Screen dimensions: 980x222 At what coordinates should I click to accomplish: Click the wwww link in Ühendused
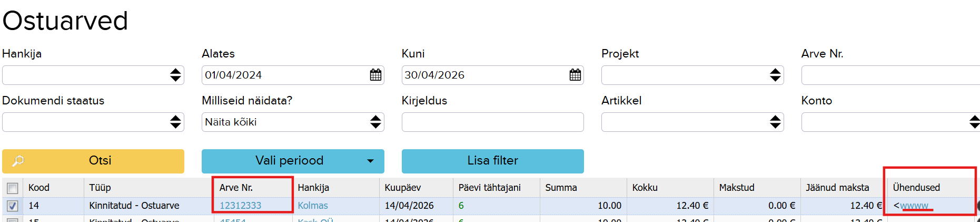pos(914,206)
